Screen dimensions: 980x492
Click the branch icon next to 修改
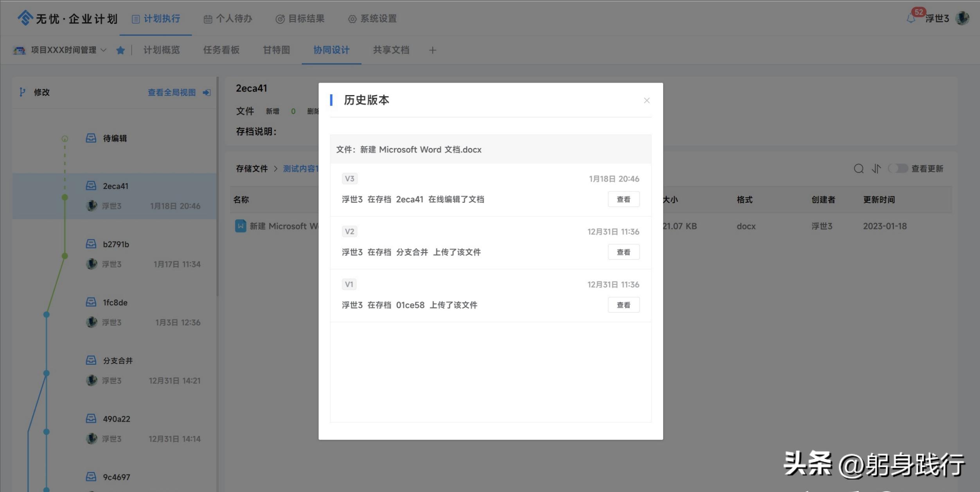point(22,92)
